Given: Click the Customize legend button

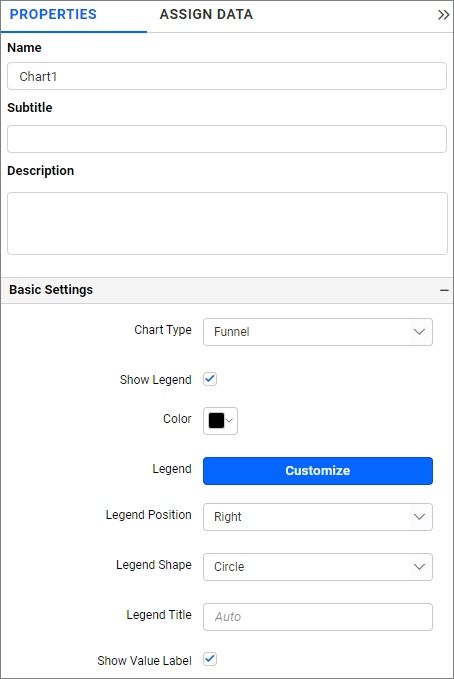Looking at the screenshot, I should tap(318, 471).
